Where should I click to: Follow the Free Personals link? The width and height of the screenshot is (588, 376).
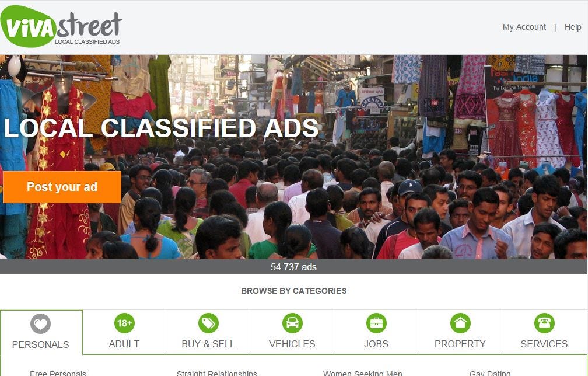58,373
